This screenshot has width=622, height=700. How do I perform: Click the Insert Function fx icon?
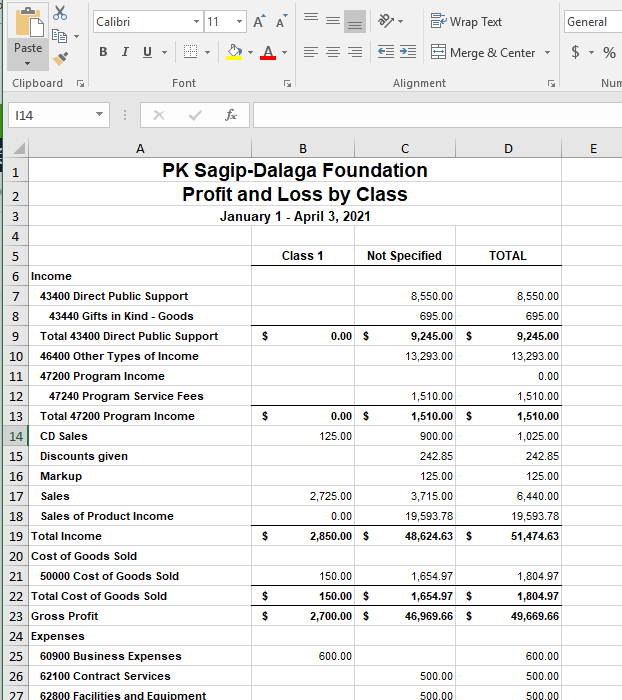point(230,115)
